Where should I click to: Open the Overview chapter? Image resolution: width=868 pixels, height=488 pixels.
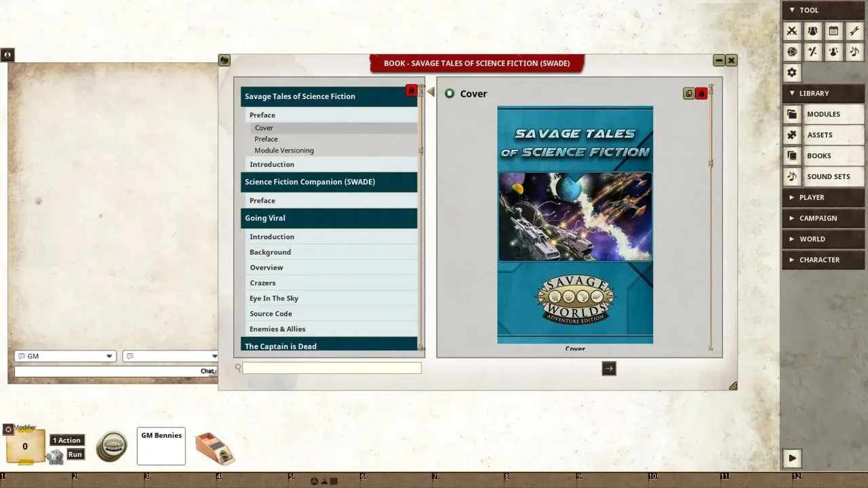tap(331, 267)
